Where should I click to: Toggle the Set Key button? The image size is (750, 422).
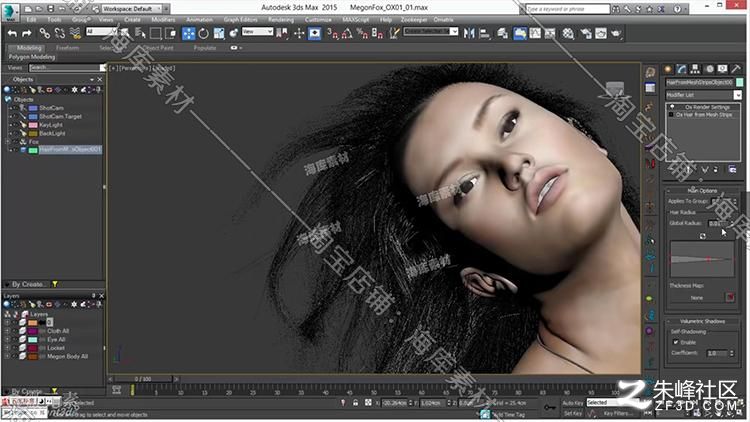click(573, 413)
